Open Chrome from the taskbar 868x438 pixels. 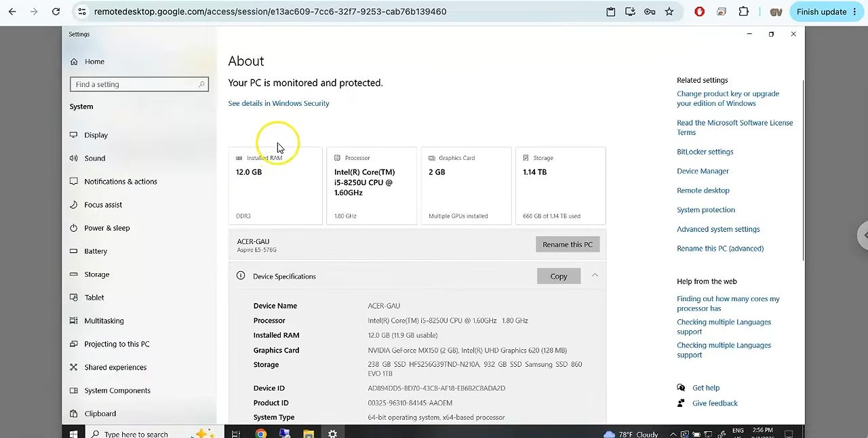(x=260, y=434)
